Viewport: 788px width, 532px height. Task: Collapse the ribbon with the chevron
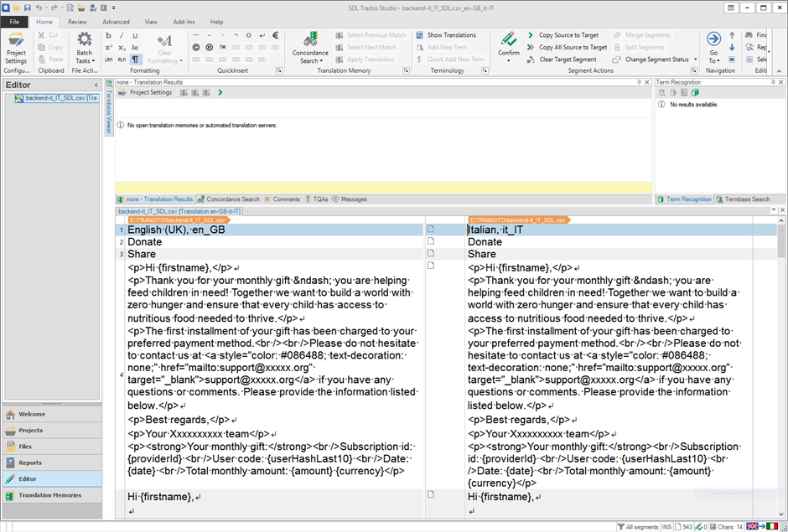(x=780, y=71)
